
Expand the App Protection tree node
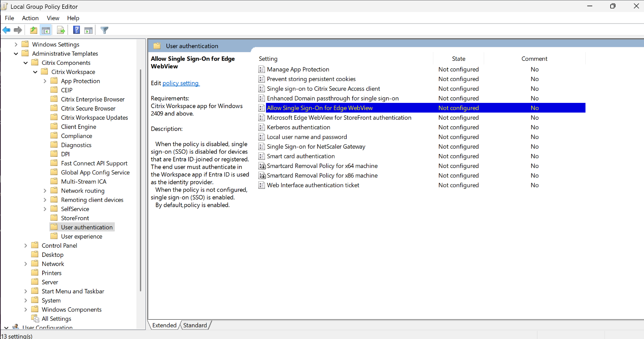[x=45, y=81]
